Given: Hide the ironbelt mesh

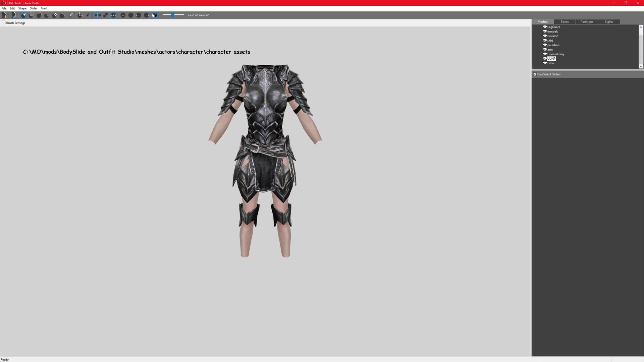Looking at the screenshot, I should pos(545,32).
